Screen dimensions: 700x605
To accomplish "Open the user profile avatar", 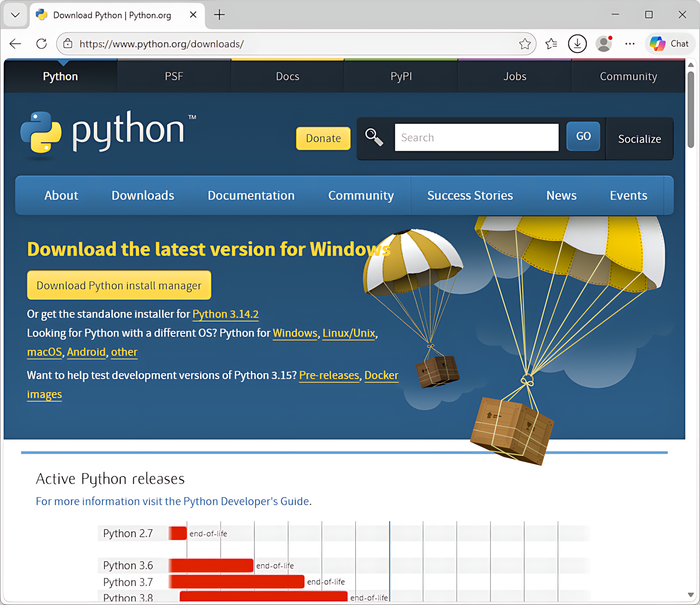I will tap(604, 44).
